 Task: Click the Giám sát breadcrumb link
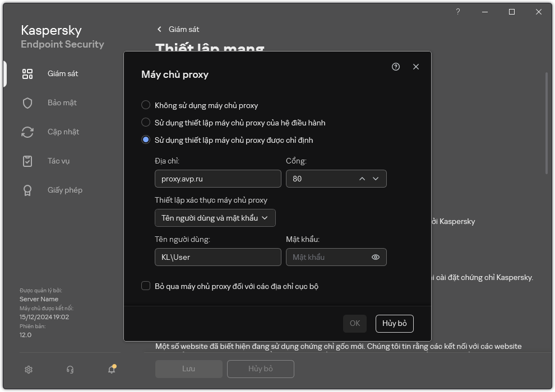point(184,29)
